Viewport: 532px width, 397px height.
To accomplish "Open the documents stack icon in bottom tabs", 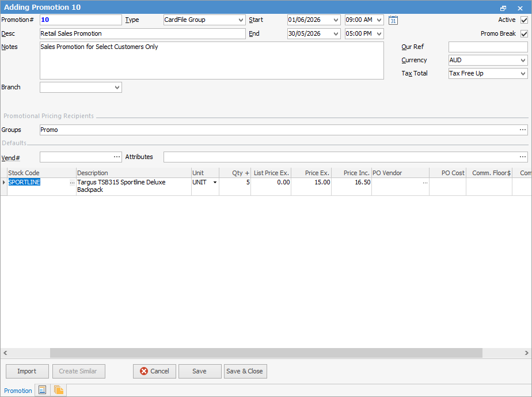I will [58, 390].
